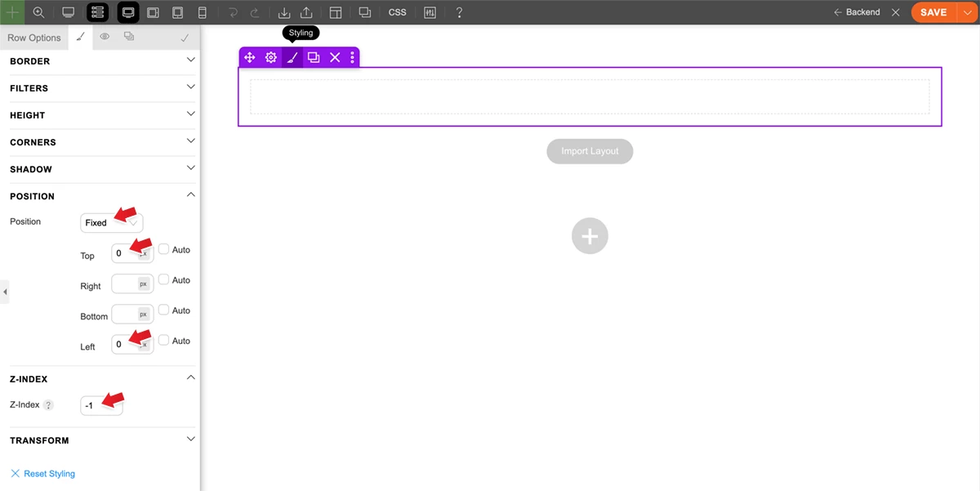Open row settings gear icon

pyautogui.click(x=271, y=57)
